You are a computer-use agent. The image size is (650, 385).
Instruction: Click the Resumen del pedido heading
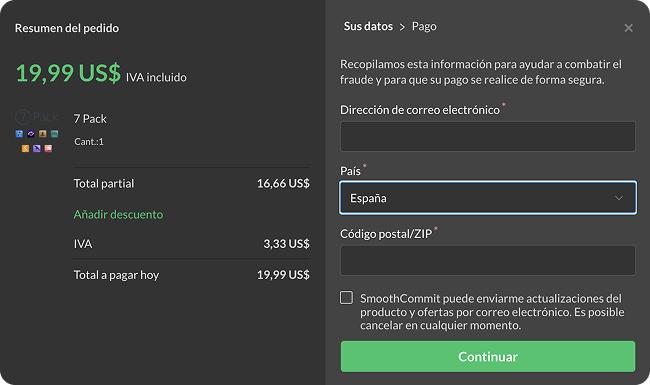(x=67, y=28)
